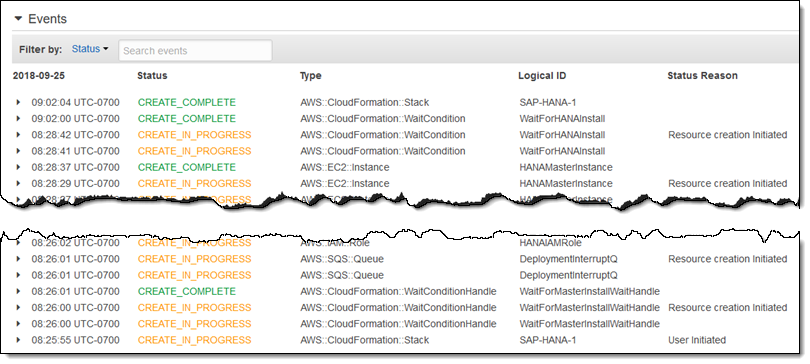Click the Type column header

(x=310, y=75)
